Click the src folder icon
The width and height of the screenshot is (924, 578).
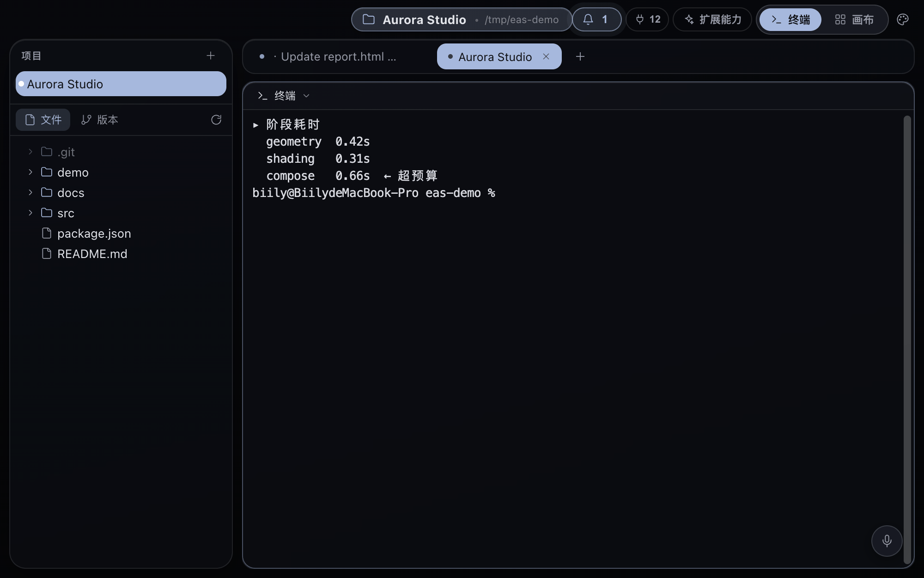coord(47,212)
